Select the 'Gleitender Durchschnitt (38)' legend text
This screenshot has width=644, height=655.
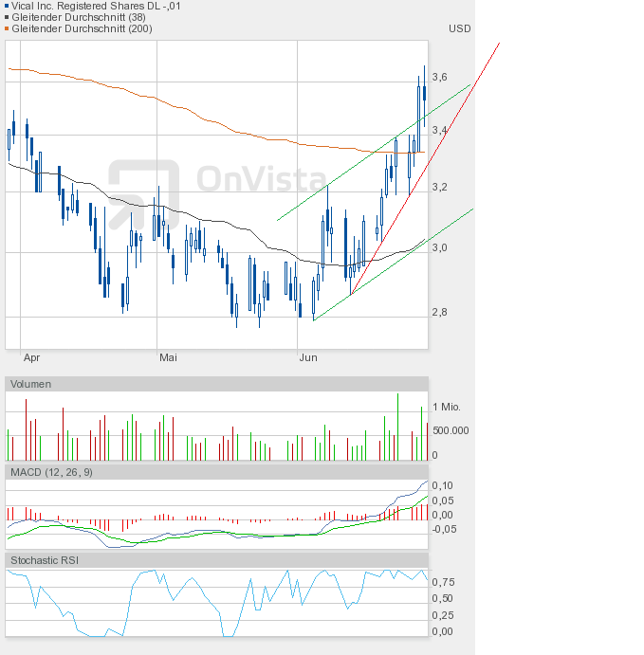[79, 18]
